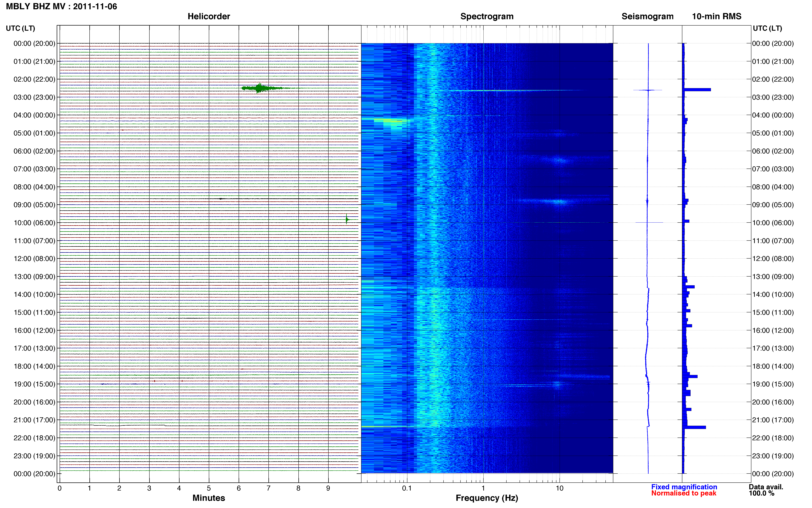This screenshot has height=508, width=812.
Task: Click minute tick label 9
Action: click(x=328, y=488)
